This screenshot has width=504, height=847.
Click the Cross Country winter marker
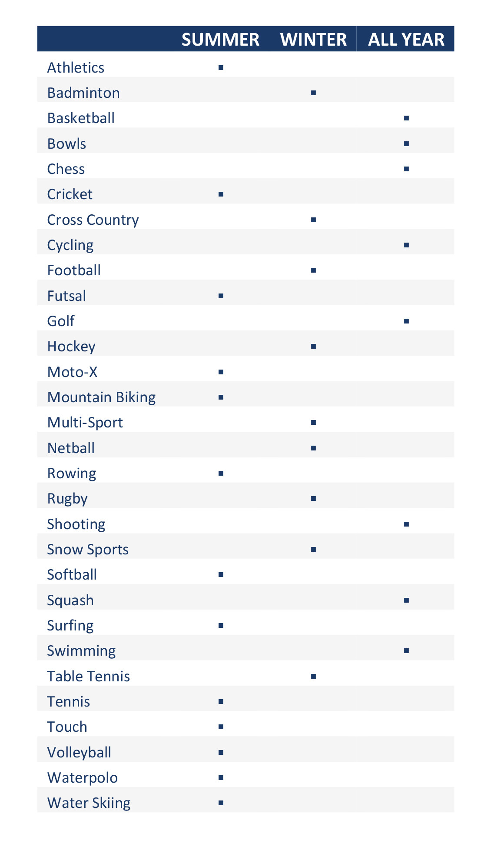(313, 220)
